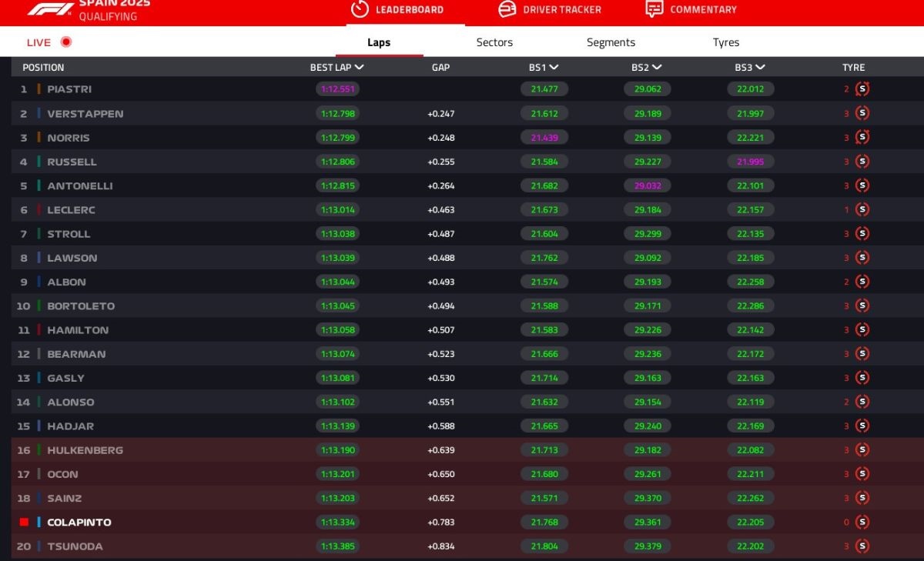Click the Commentary speech bubble icon
924x561 pixels.
(654, 9)
